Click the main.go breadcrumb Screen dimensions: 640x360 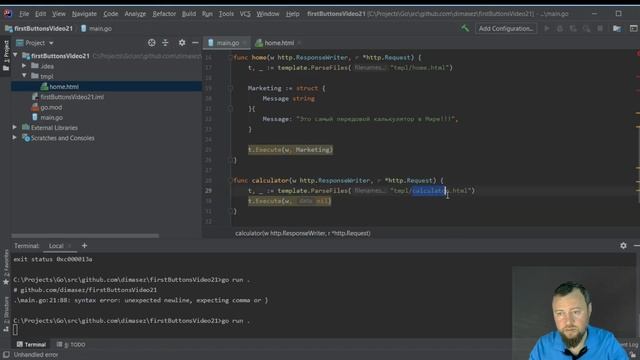coord(96,29)
